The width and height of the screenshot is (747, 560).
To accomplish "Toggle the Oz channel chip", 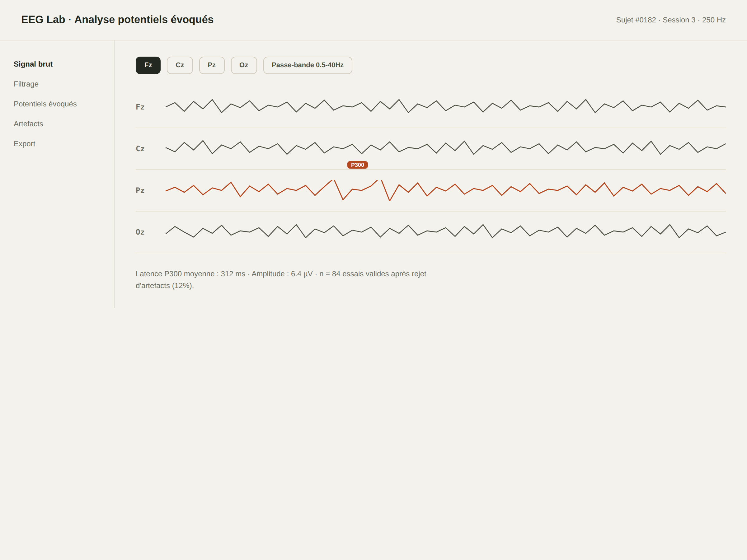I will point(244,65).
